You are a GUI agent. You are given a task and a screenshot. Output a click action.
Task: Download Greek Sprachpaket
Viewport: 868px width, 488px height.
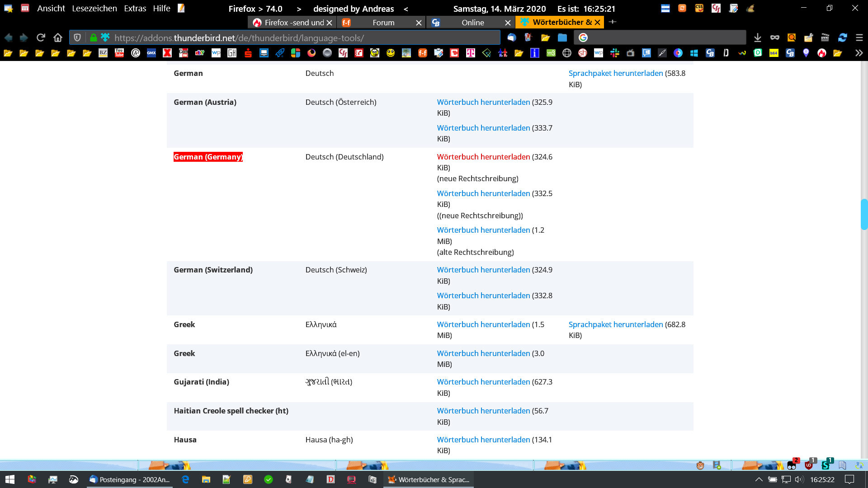point(615,324)
